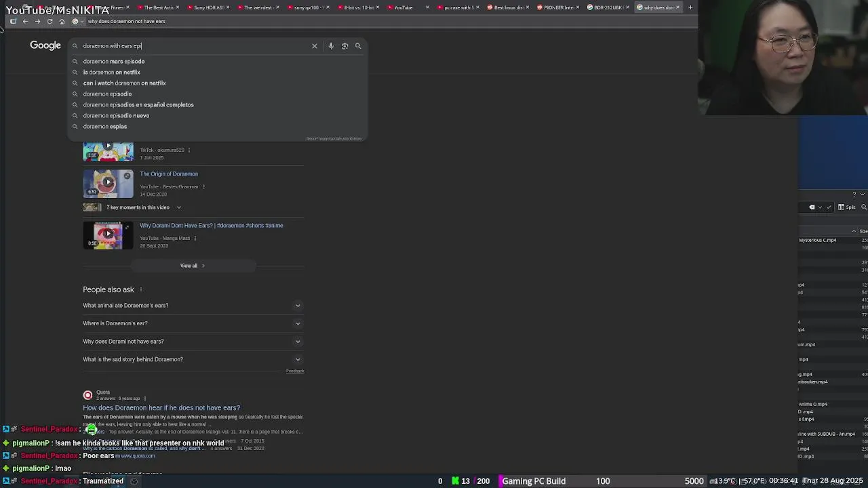Switch to '8-bit vs. 10-bit' browser tab
The width and height of the screenshot is (868, 488).
[x=357, y=7]
